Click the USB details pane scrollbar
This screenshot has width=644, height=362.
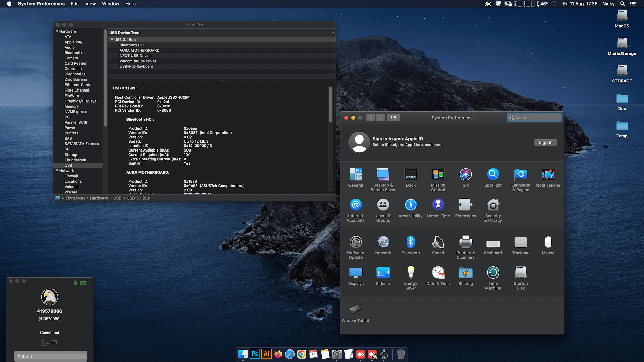pos(330,105)
